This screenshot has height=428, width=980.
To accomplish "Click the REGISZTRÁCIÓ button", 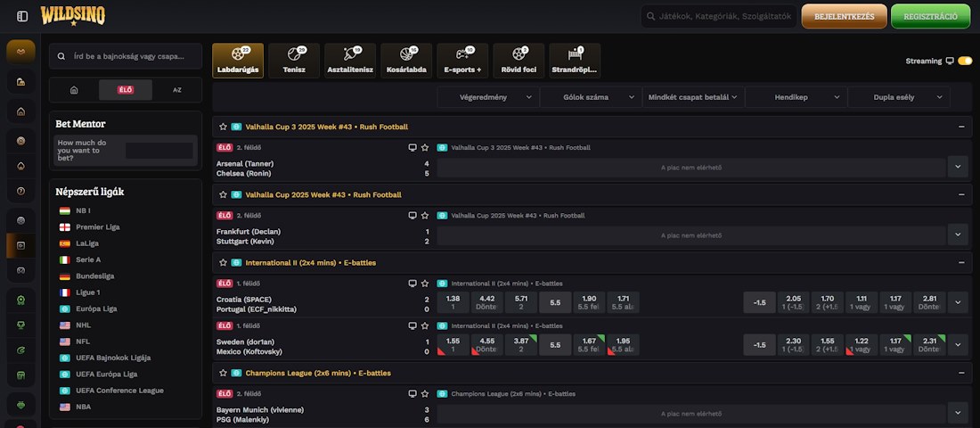I will click(930, 16).
